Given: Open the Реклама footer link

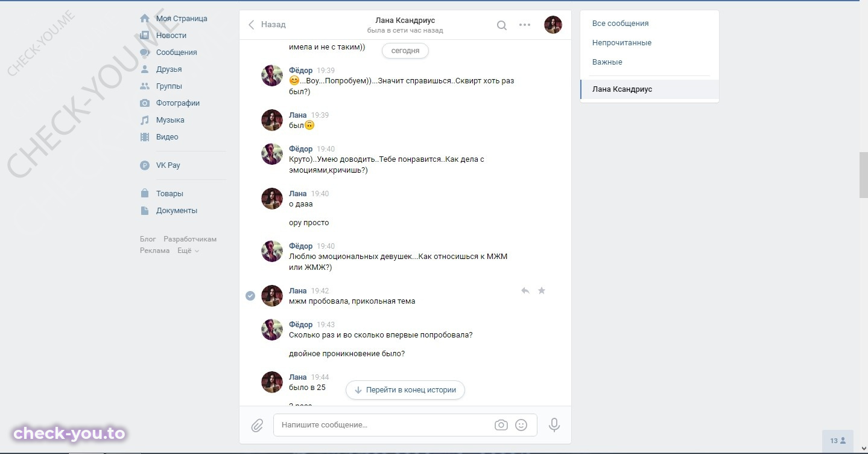Looking at the screenshot, I should pyautogui.click(x=155, y=251).
